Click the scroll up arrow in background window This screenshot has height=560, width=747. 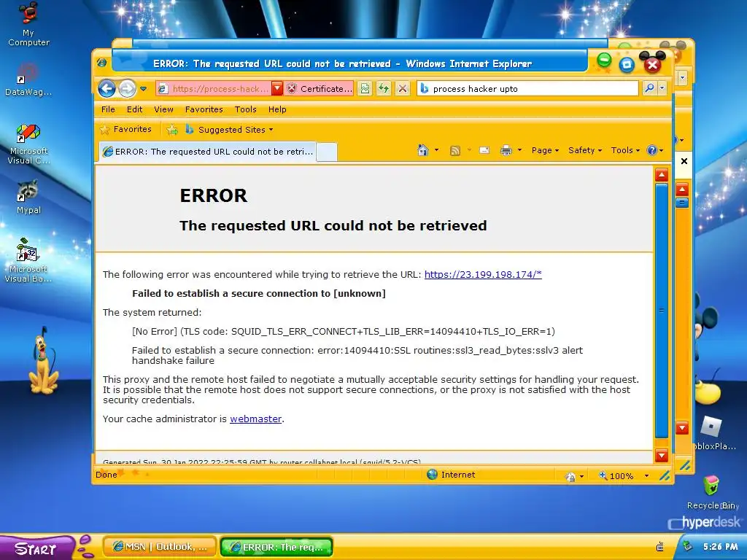[682, 190]
